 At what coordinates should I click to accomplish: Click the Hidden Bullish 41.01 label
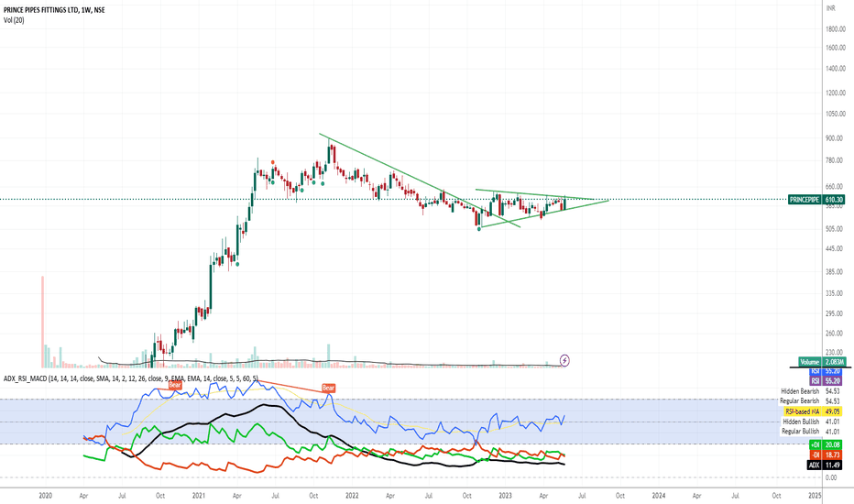(x=812, y=422)
